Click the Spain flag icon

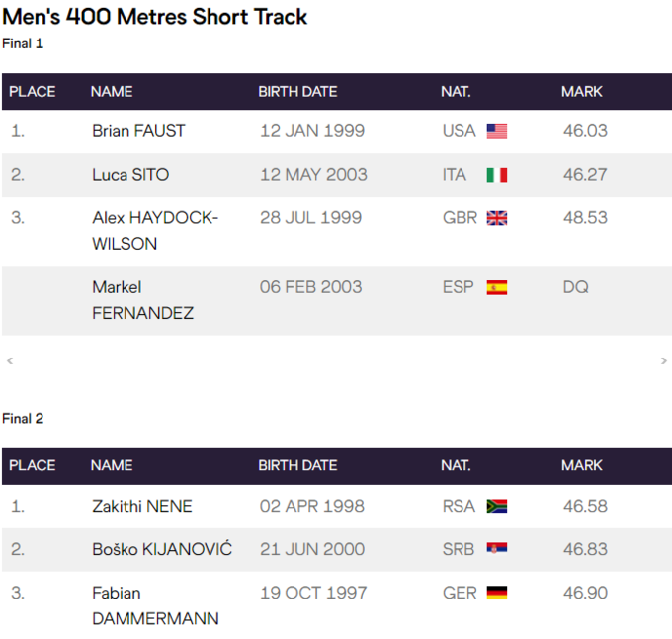(496, 287)
